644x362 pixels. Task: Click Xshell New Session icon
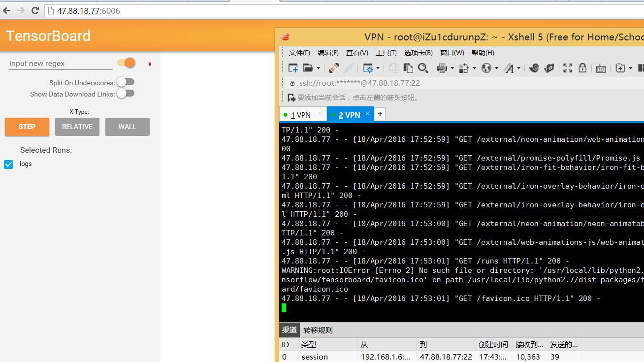point(293,68)
